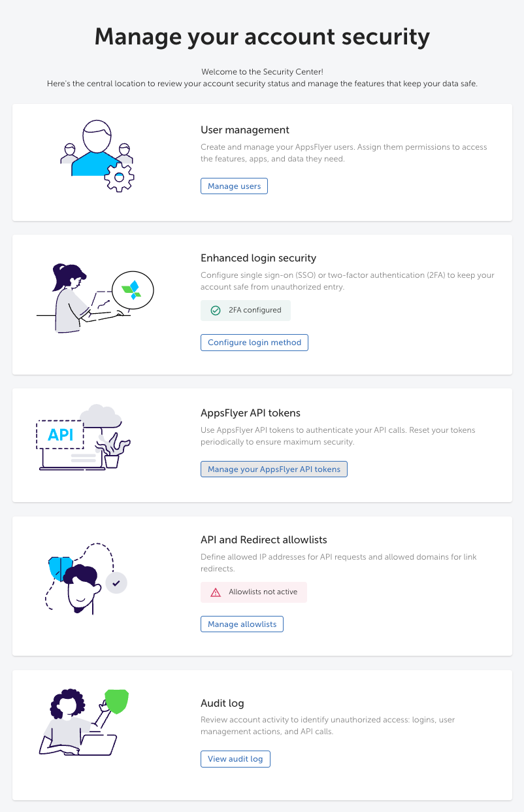Click the Audit log heading

tap(222, 703)
